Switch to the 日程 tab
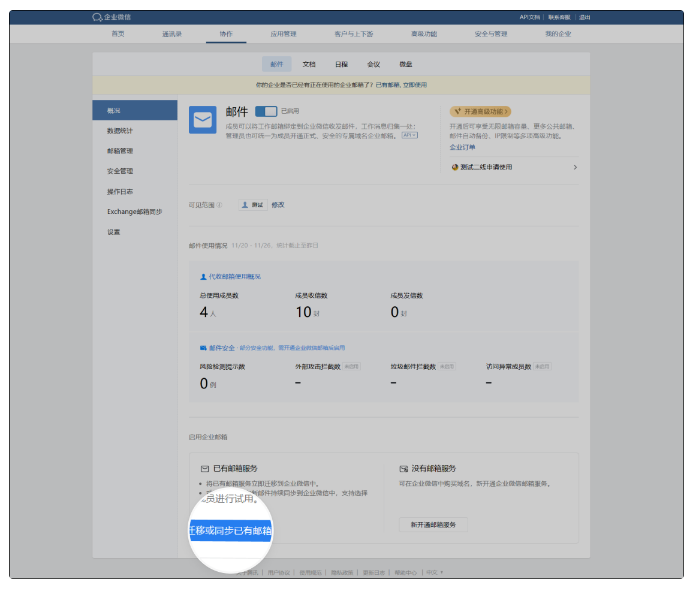Image resolution: width=697 pixels, height=590 pixels. tap(341, 63)
